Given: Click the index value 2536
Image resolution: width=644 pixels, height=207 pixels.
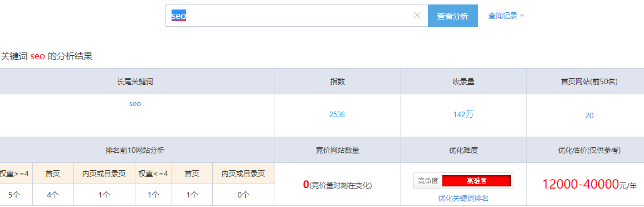Looking at the screenshot, I should 337,115.
